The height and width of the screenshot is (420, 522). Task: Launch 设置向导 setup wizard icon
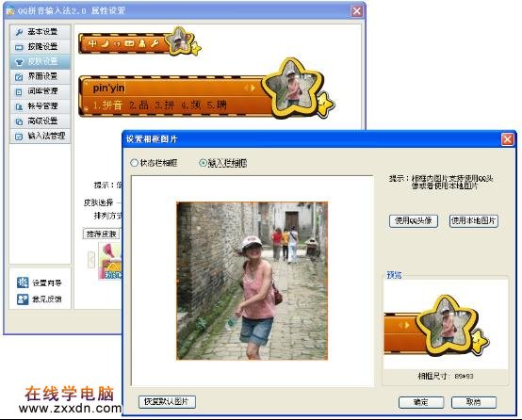[x=23, y=283]
